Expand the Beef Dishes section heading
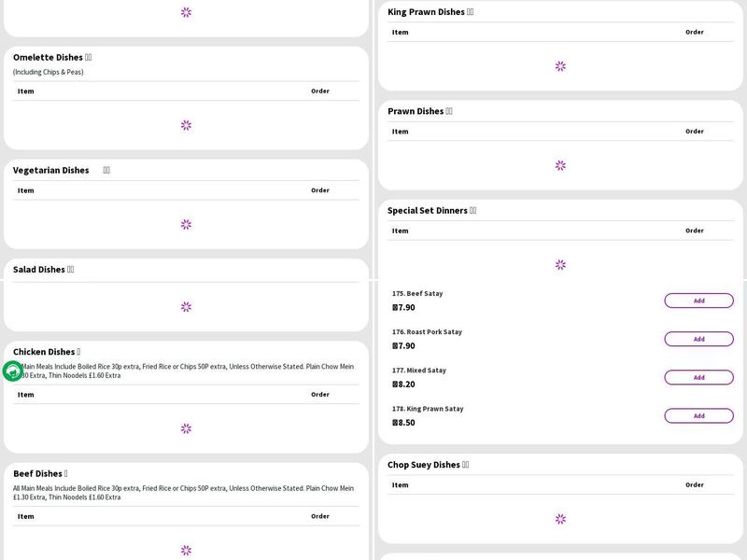This screenshot has height=560, width=747. [x=37, y=474]
